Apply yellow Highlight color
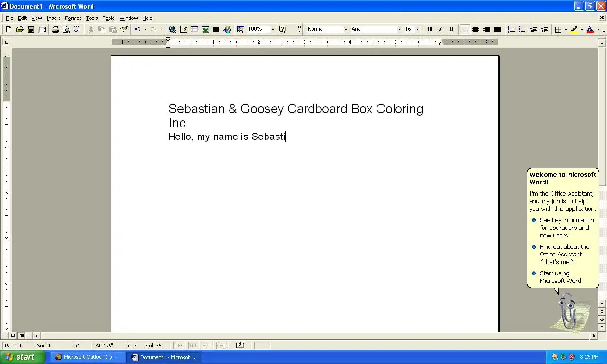Image resolution: width=607 pixels, height=364 pixels. click(x=574, y=29)
